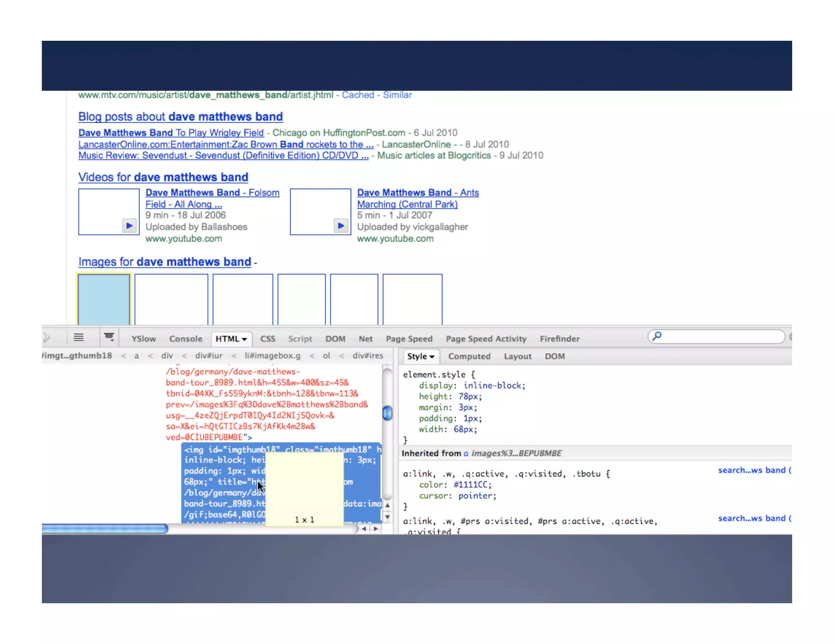Click the HTML panel scroll down arrow
834x644 pixels.
tap(387, 517)
